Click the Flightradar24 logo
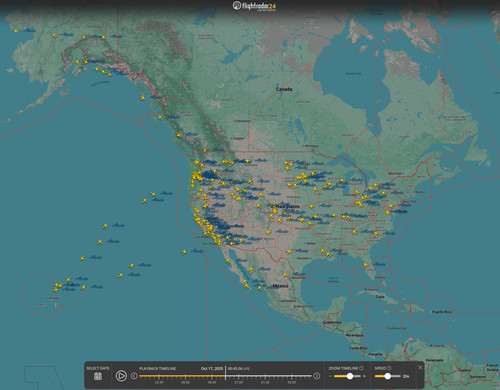500x390 pixels. [254, 6]
